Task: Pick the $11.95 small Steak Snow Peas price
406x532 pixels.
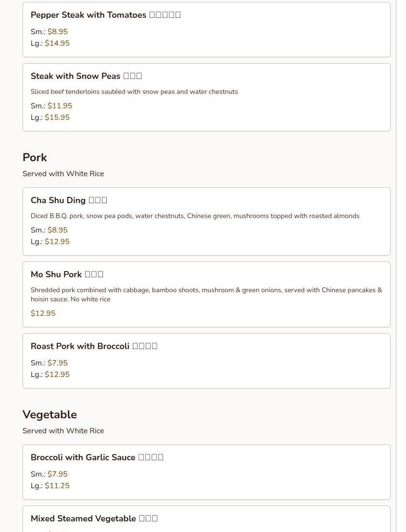Action: click(x=60, y=106)
